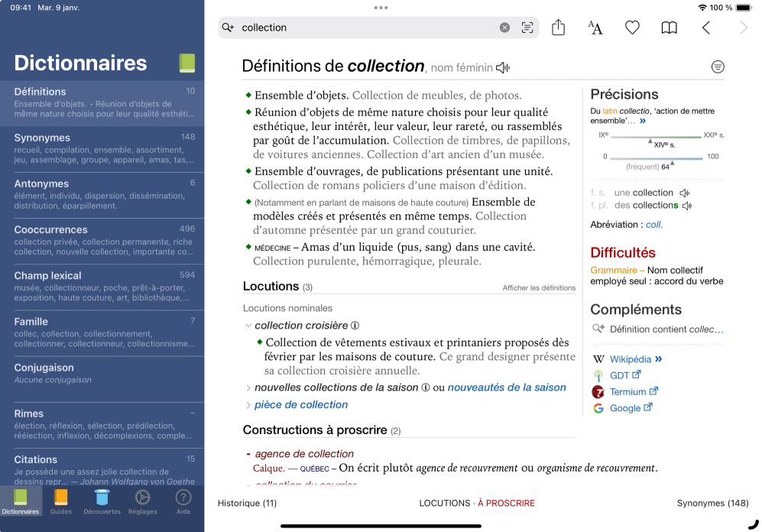Collapse the 'collection croisière' locution
Screen dimensions: 762x532
click(x=248, y=326)
